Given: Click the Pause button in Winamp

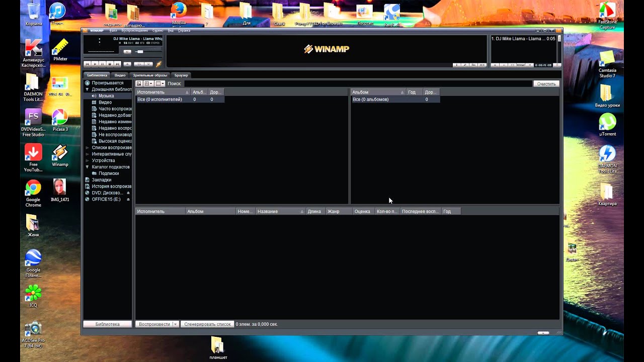Looking at the screenshot, I should click(102, 64).
